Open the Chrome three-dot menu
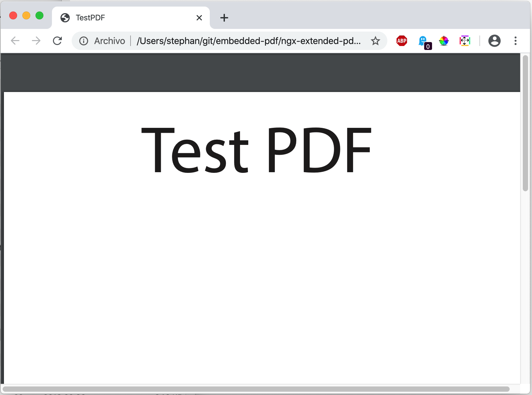This screenshot has height=395, width=532. [515, 41]
